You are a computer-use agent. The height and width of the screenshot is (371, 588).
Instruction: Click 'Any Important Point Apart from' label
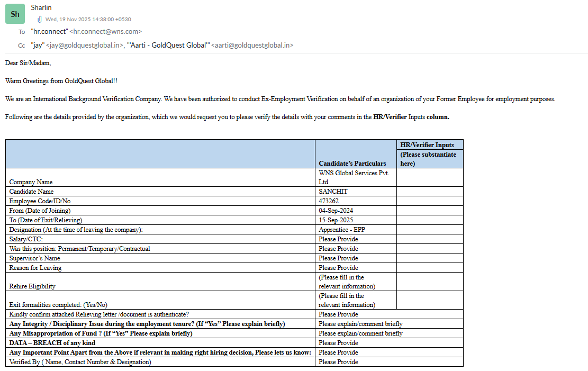pos(160,352)
